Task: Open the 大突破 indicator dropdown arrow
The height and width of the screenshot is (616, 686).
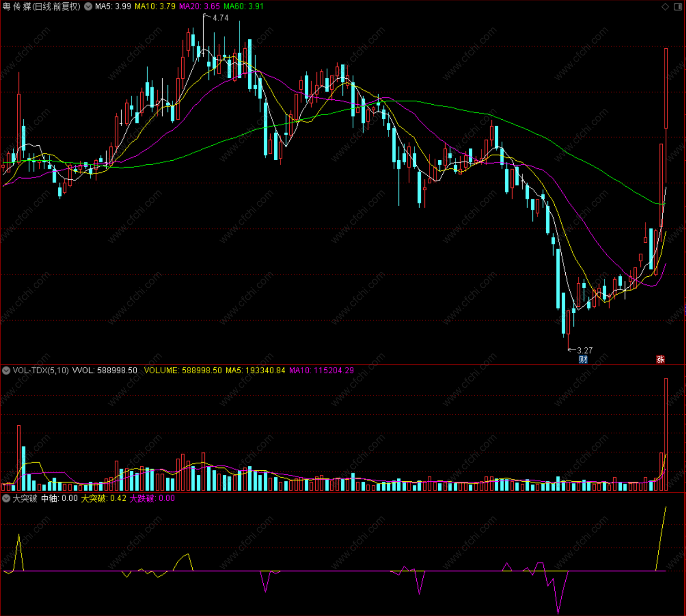Action: click(x=6, y=498)
